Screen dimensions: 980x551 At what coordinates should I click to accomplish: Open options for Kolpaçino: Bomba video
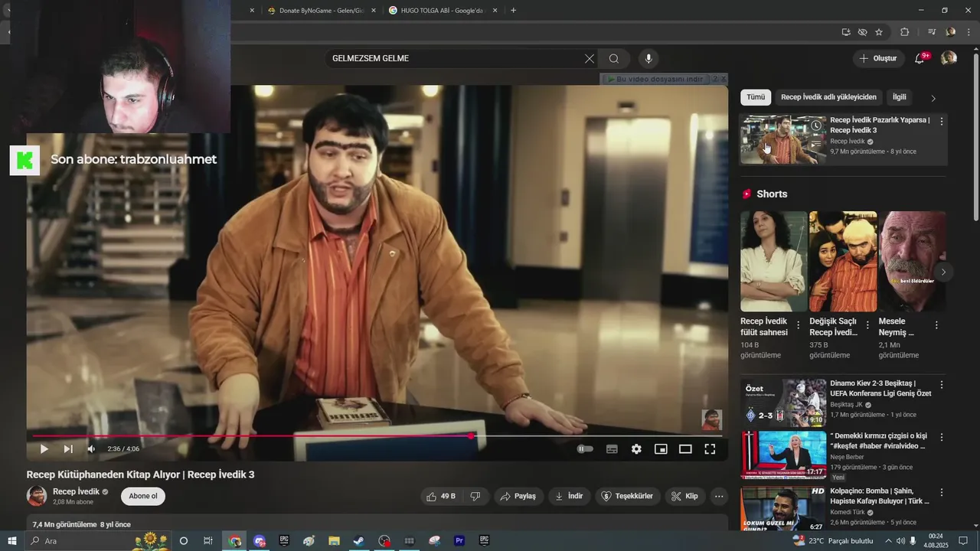942,492
